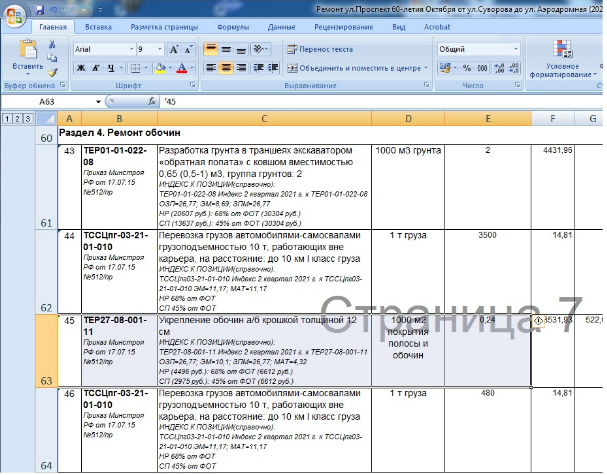Open Условное форматирование menu
This screenshot has height=475, width=607.
click(x=562, y=59)
